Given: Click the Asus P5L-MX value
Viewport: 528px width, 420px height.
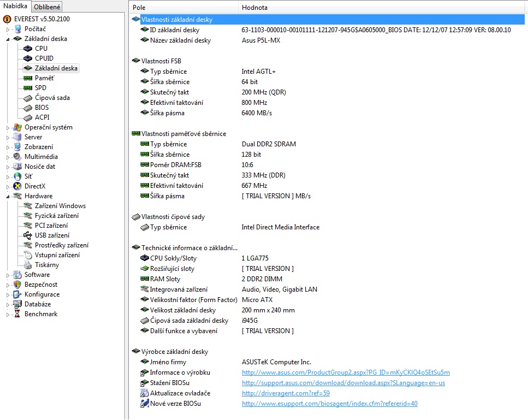Looking at the screenshot, I should 261,40.
